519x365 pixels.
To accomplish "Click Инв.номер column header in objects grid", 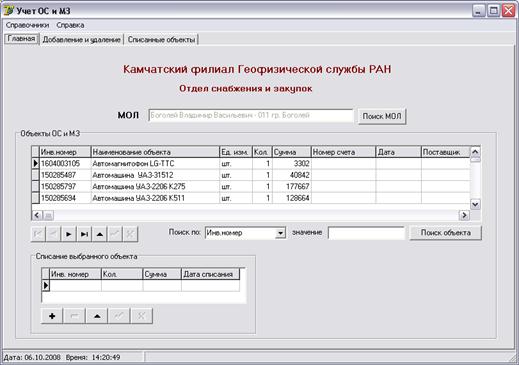I will [x=65, y=152].
